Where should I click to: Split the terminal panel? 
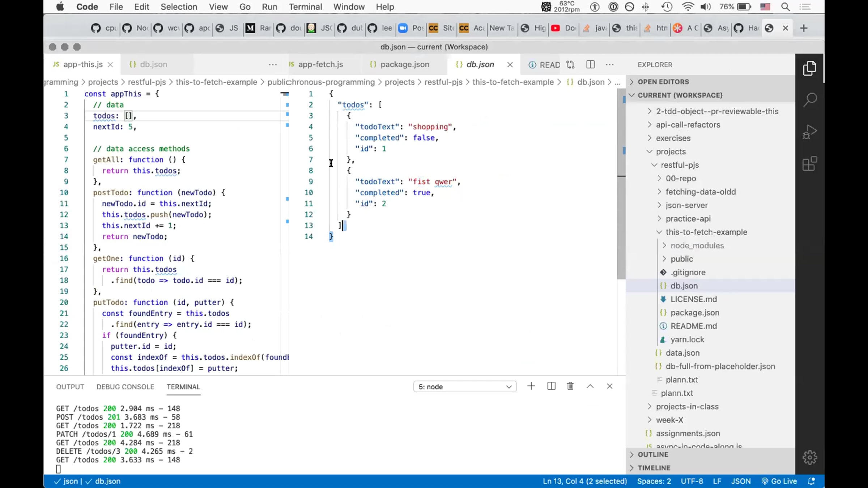551,386
